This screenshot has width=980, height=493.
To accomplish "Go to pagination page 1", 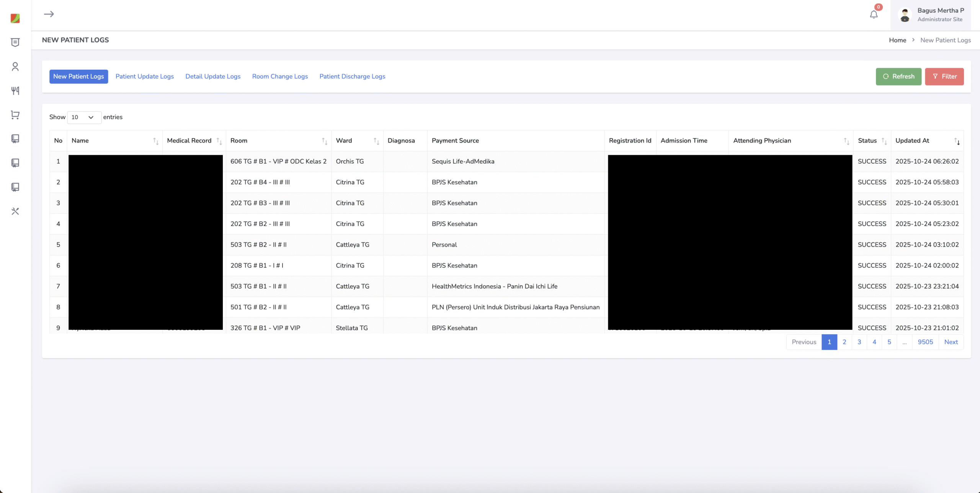I will (829, 342).
